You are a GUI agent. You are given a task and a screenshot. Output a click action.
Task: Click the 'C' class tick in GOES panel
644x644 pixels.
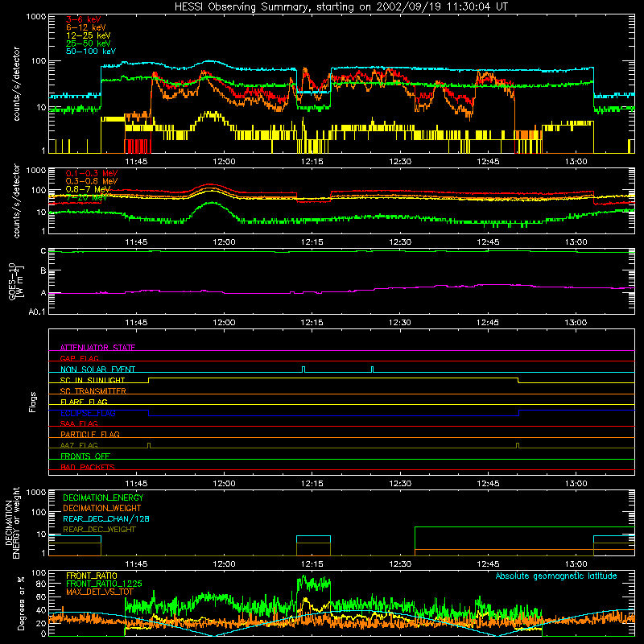point(43,251)
